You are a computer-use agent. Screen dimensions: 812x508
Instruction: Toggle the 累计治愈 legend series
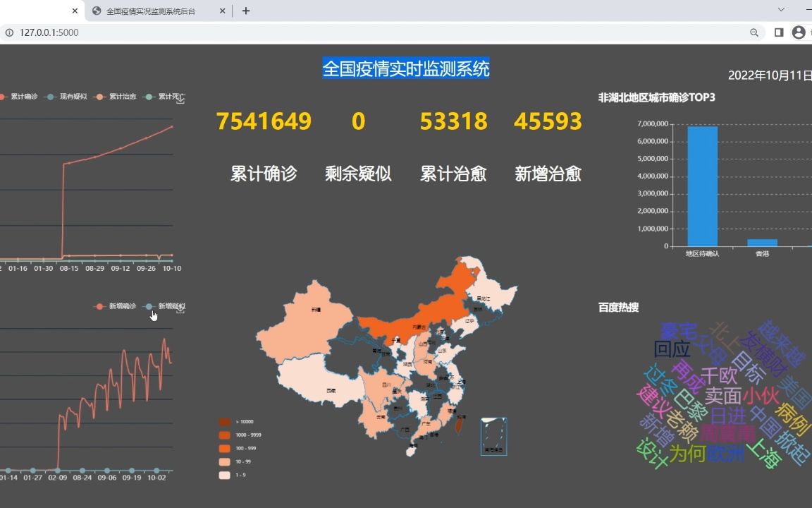(116, 97)
